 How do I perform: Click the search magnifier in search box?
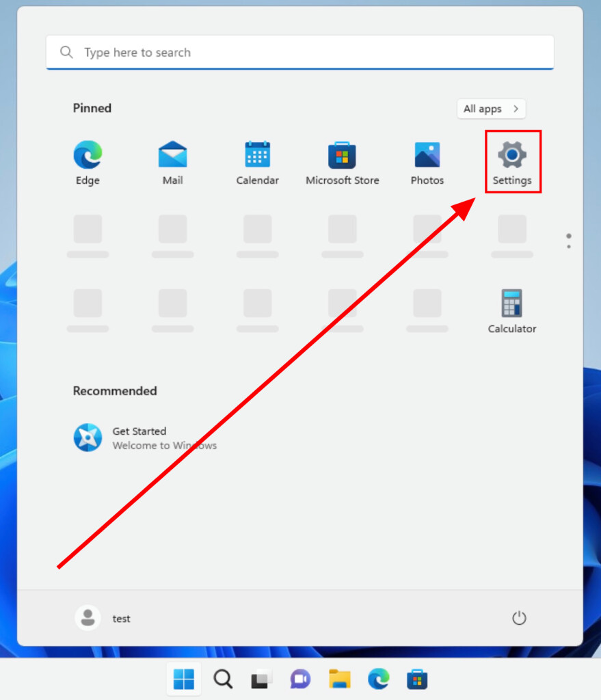tap(66, 52)
